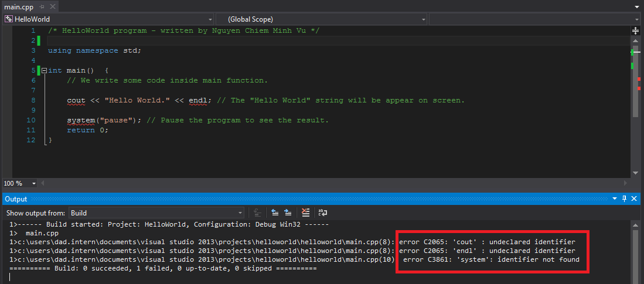Click the 'cout' identifier on line 8
This screenshot has height=284, width=644.
(x=76, y=101)
